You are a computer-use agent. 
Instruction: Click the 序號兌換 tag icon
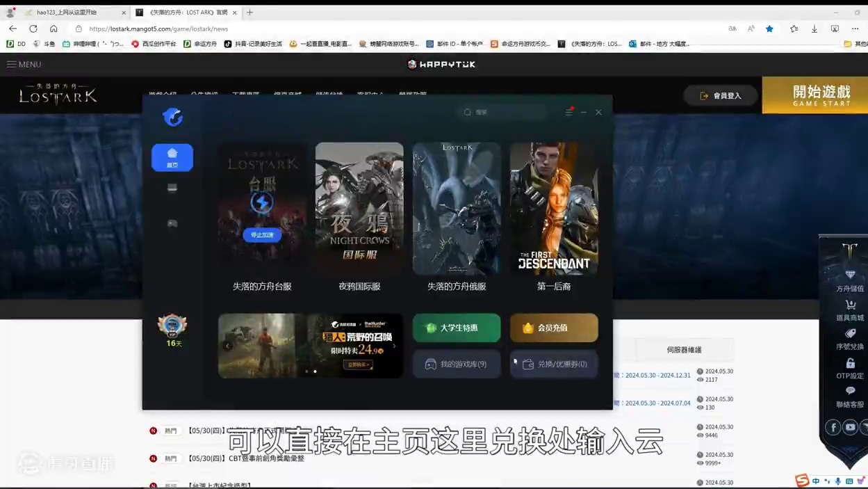point(850,335)
